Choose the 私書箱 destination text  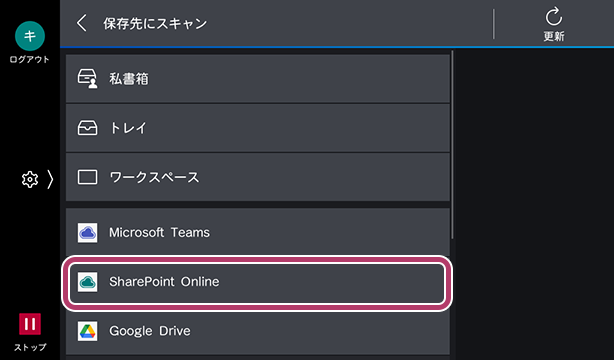pyautogui.click(x=129, y=79)
